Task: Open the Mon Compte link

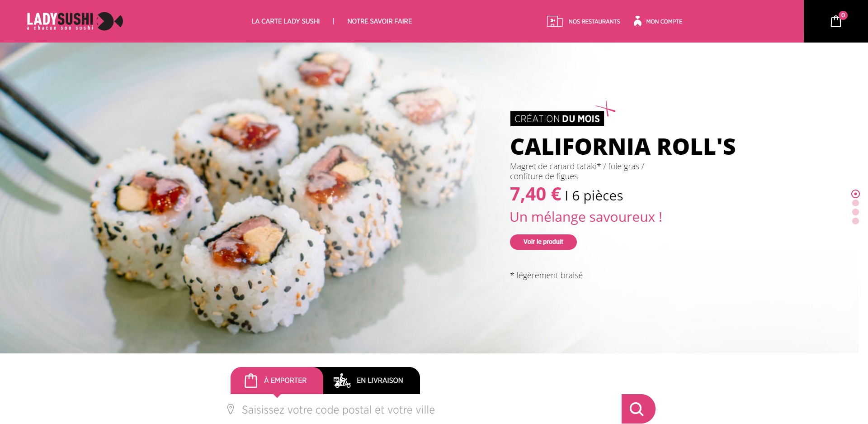Action: (x=664, y=21)
